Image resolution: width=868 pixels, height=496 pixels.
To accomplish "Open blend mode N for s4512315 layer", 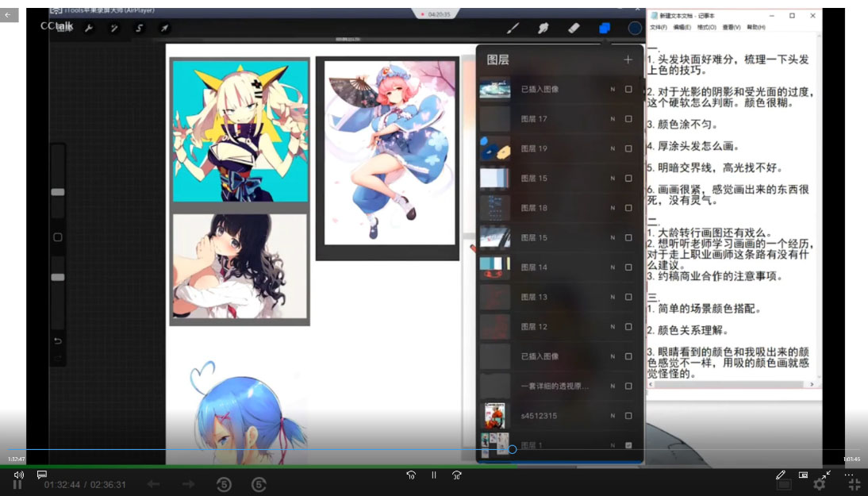I will 613,416.
